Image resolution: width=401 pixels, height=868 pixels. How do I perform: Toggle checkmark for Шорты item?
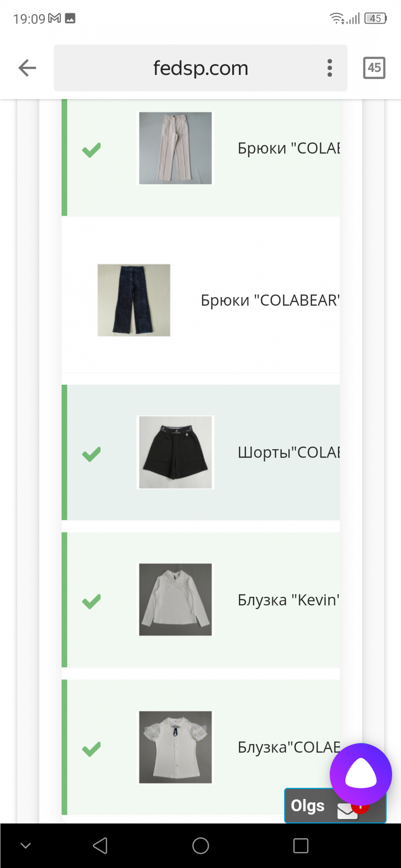tap(91, 454)
